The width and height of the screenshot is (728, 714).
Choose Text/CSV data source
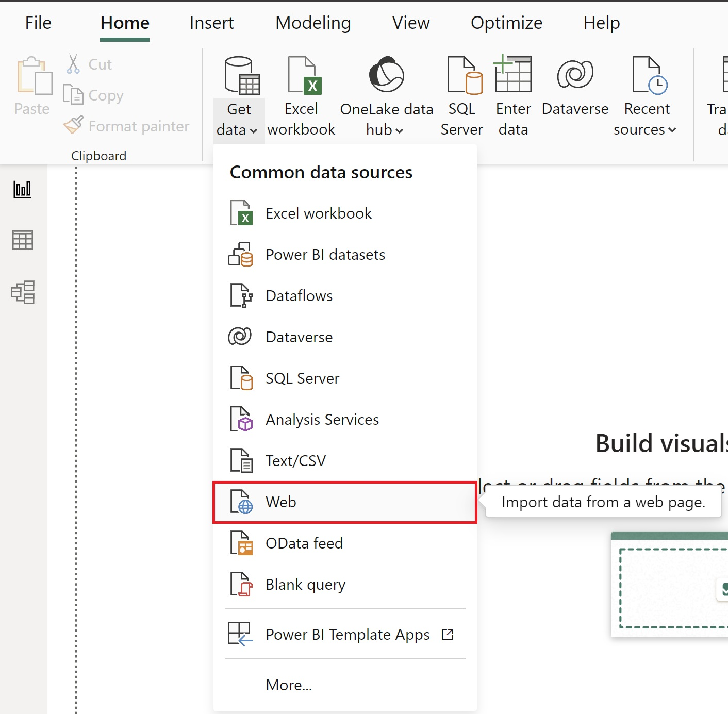click(x=345, y=461)
